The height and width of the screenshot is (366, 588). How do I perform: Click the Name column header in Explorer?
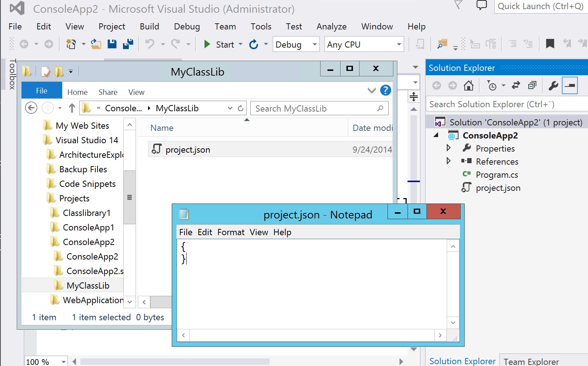(x=162, y=128)
